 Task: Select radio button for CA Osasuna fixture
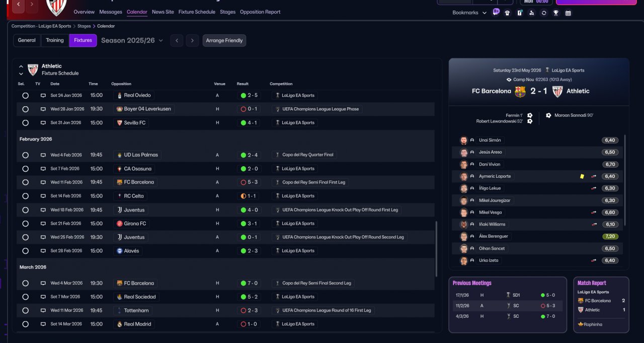[x=26, y=169]
